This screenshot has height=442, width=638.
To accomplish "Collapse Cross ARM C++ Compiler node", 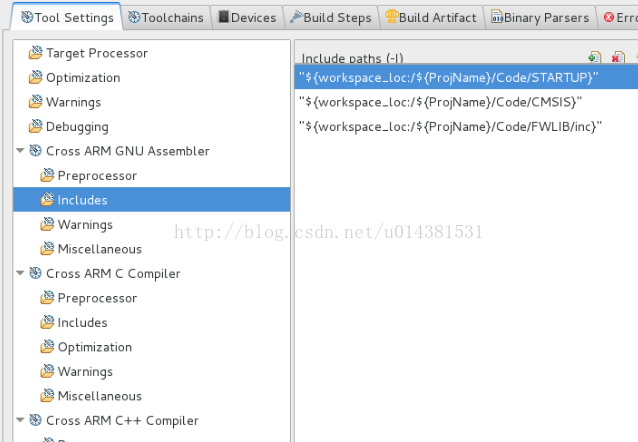I will point(20,420).
